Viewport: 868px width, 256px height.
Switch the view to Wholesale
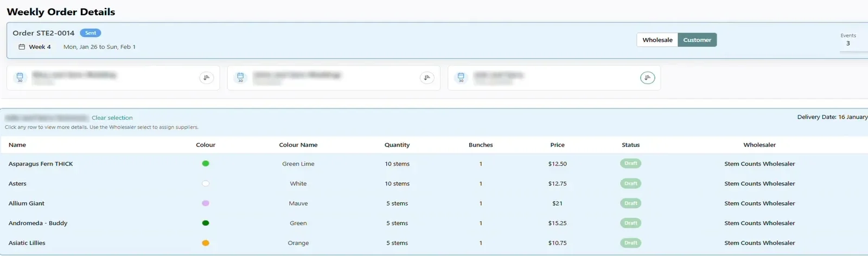[x=657, y=40]
